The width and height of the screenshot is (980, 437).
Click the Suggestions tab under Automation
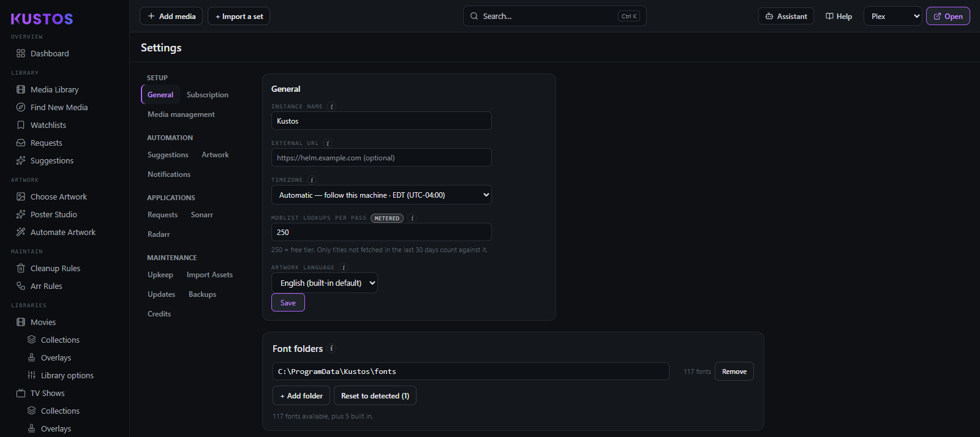tap(168, 155)
